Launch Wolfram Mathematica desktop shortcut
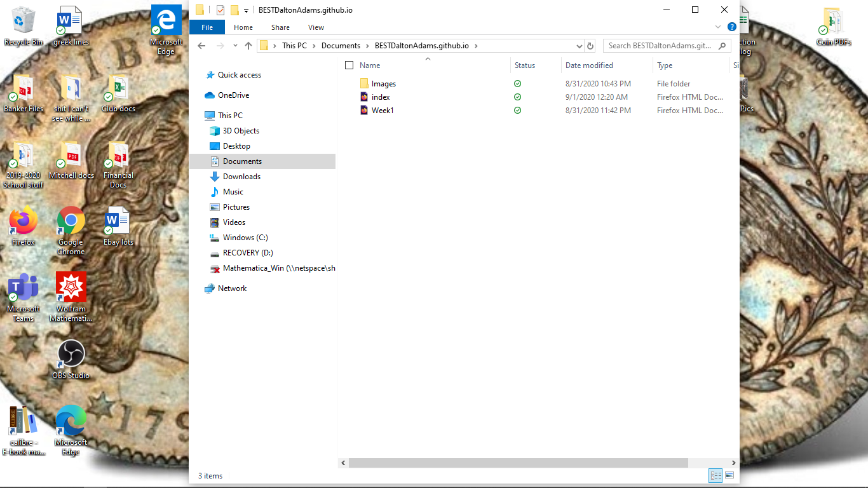 [x=71, y=297]
